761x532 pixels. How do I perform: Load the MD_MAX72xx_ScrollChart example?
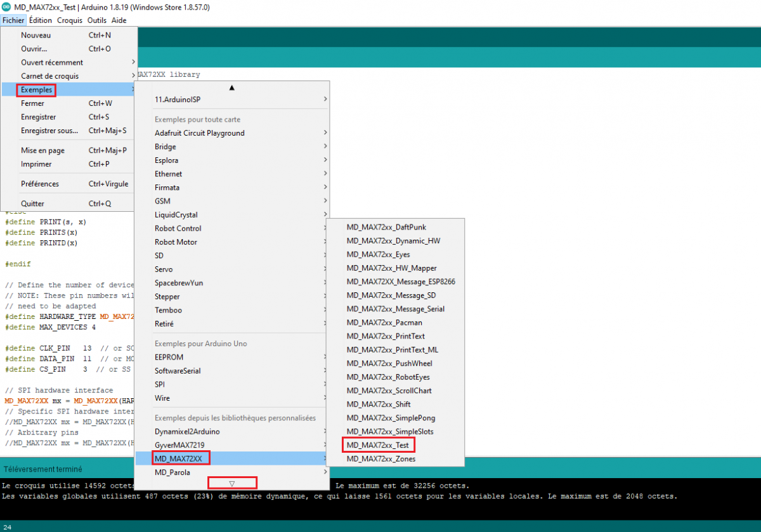(x=396, y=391)
